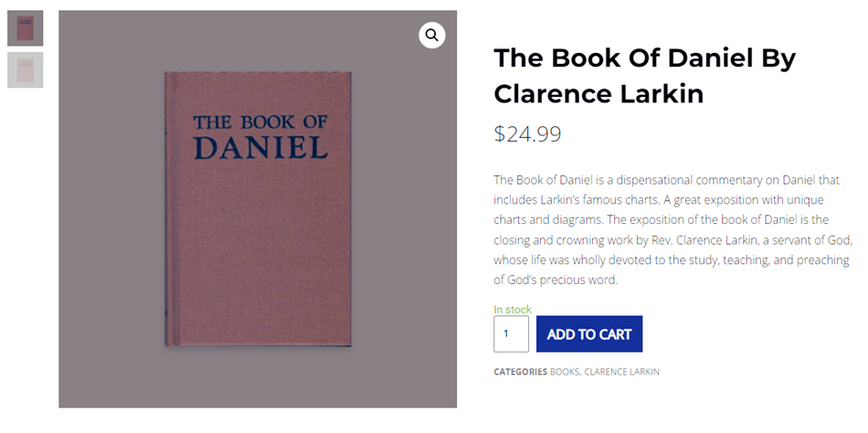Click the blank lower half of the book cover
Viewport: 868px width, 433px height.
tap(260, 265)
